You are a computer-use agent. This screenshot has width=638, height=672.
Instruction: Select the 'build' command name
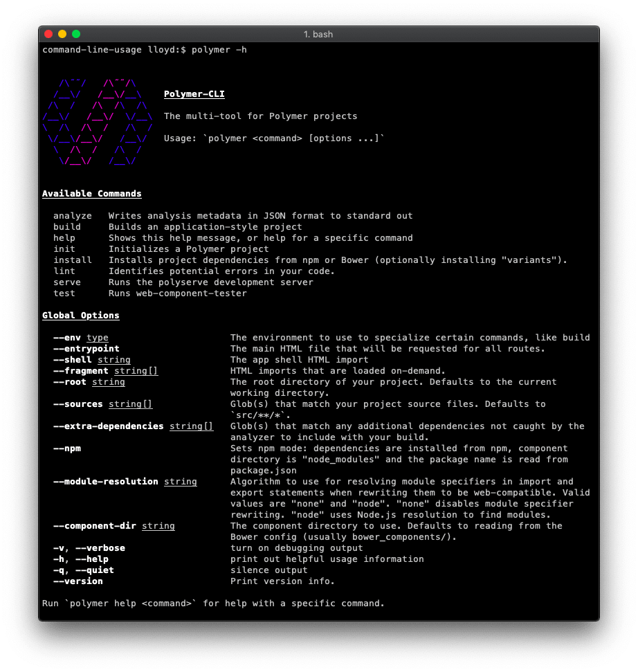[67, 227]
